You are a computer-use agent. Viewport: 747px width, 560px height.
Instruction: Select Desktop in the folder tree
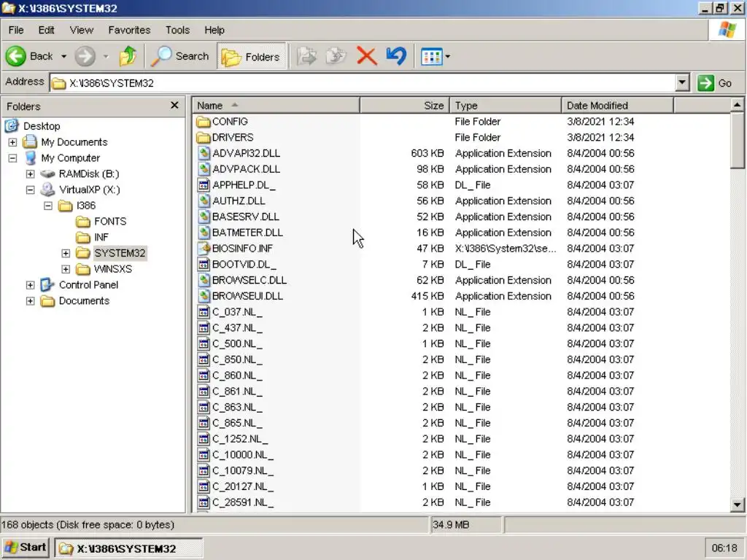tap(42, 126)
